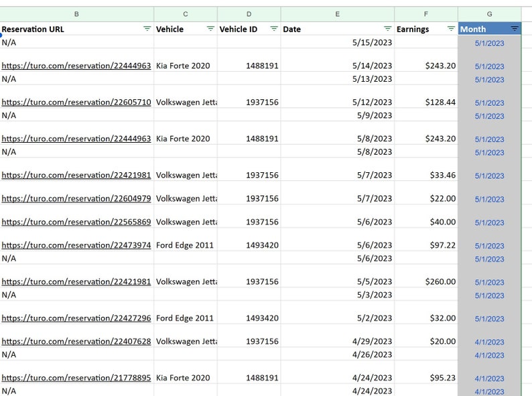Select the 5/2/2023 date cell
This screenshot has width=532, height=396.
coord(338,312)
